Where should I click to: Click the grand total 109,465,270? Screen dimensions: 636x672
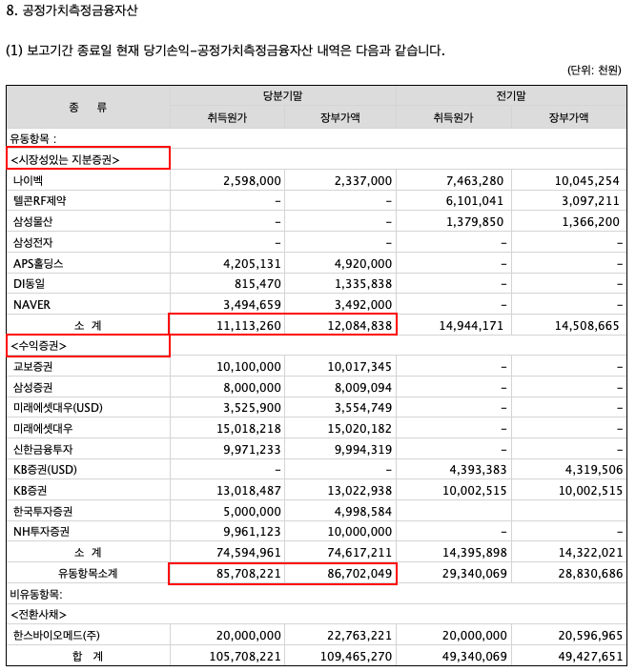356,657
